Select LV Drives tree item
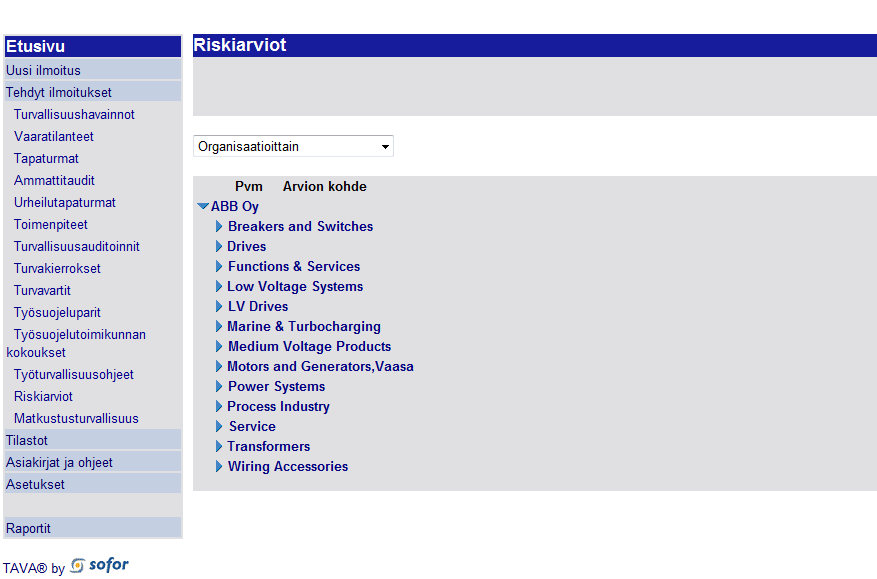Screen dimensions: 877x579 click(x=258, y=307)
